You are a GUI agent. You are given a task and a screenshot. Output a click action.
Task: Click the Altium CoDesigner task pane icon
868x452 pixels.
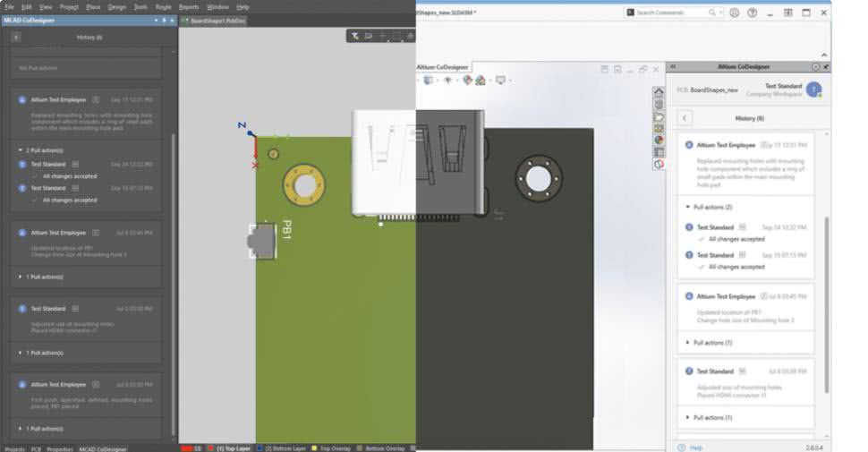(659, 163)
